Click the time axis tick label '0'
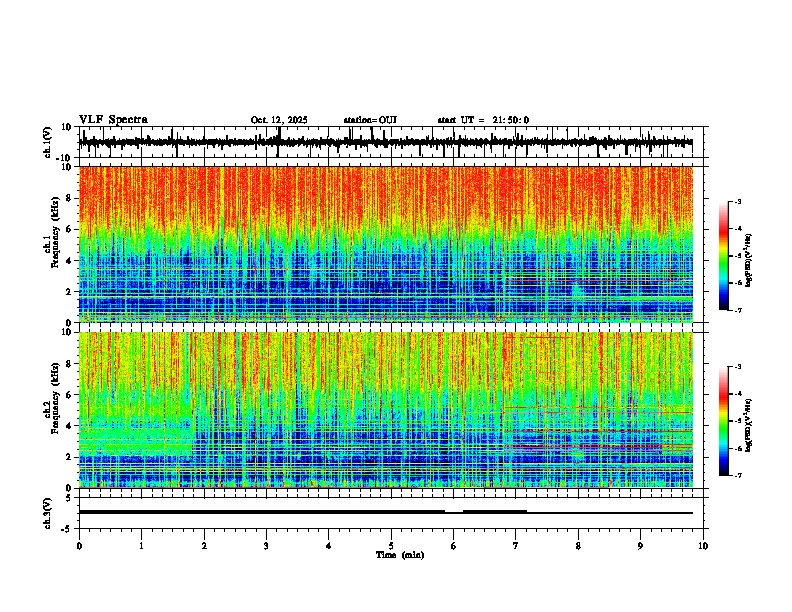Image resolution: width=792 pixels, height=612 pixels. pos(79,546)
